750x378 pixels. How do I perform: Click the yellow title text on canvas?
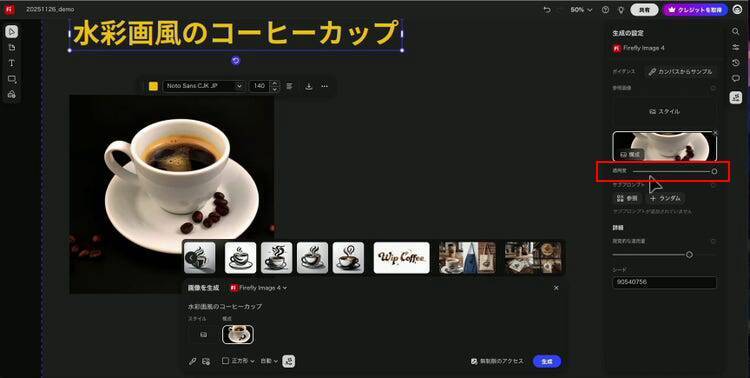tap(235, 34)
